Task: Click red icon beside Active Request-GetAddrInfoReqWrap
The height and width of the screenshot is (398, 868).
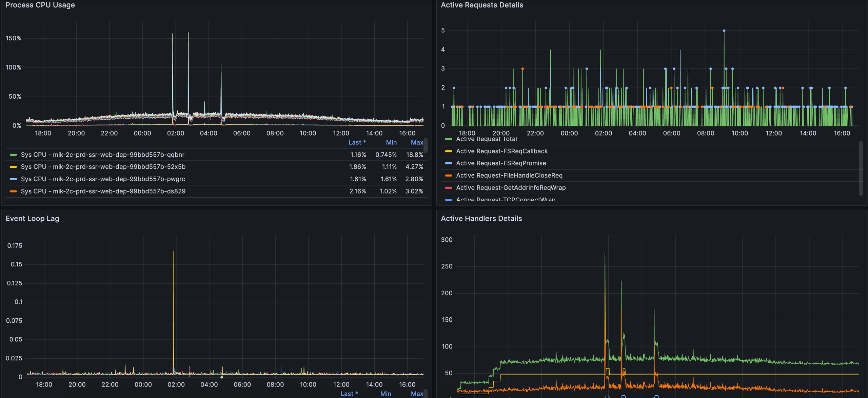Action: [x=448, y=188]
